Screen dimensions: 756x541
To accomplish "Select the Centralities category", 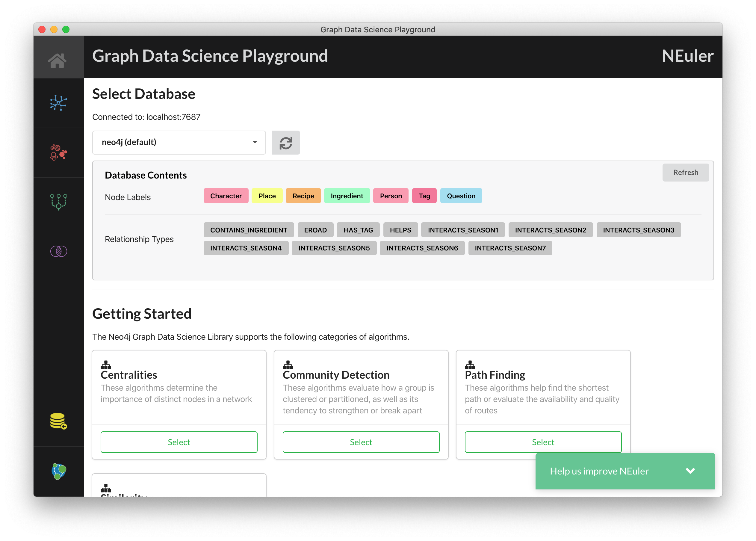I will click(x=179, y=442).
